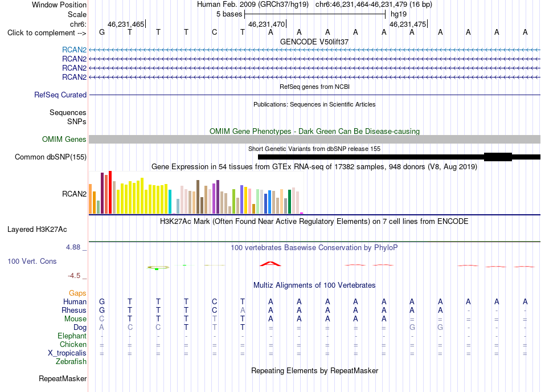Open the H3K27Ac Mark track title

(314, 222)
